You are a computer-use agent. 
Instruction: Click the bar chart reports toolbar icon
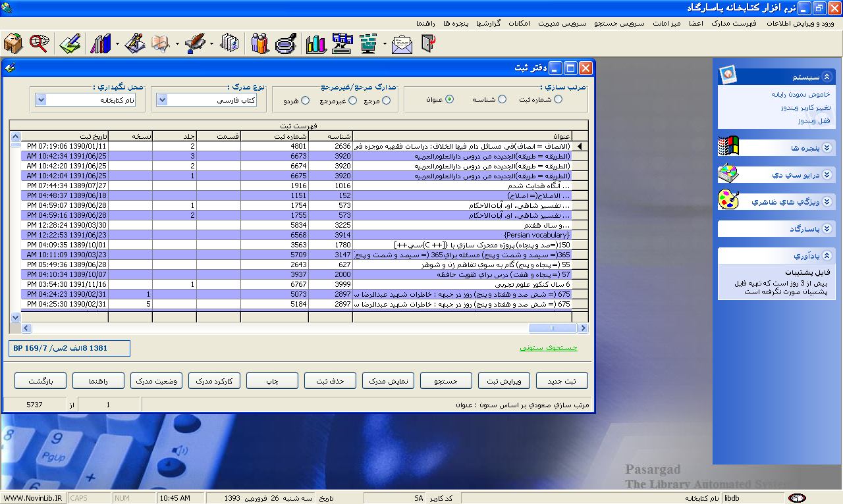point(316,44)
